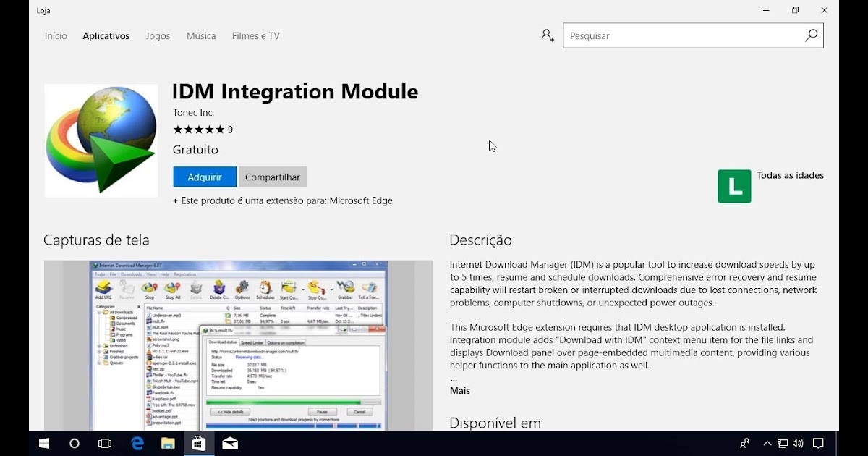Switch to the Jogos tab
Screen dimensions: 868x456
point(158,35)
